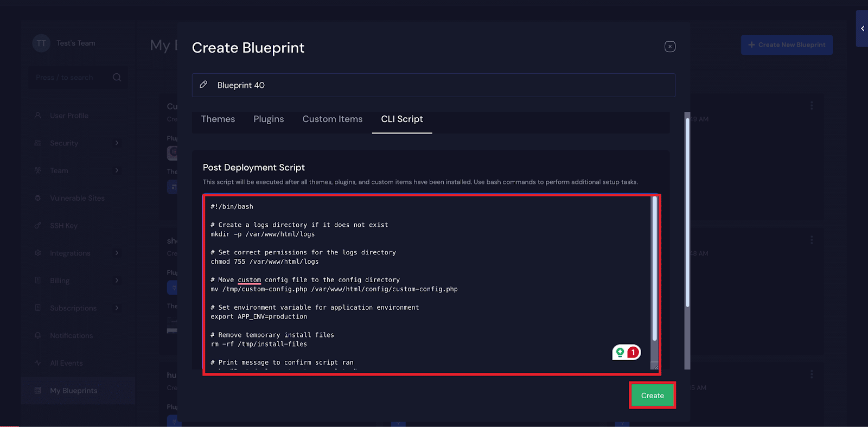Viewport: 868px width, 427px height.
Task: Click the Post Deployment Script heading
Action: (x=254, y=168)
